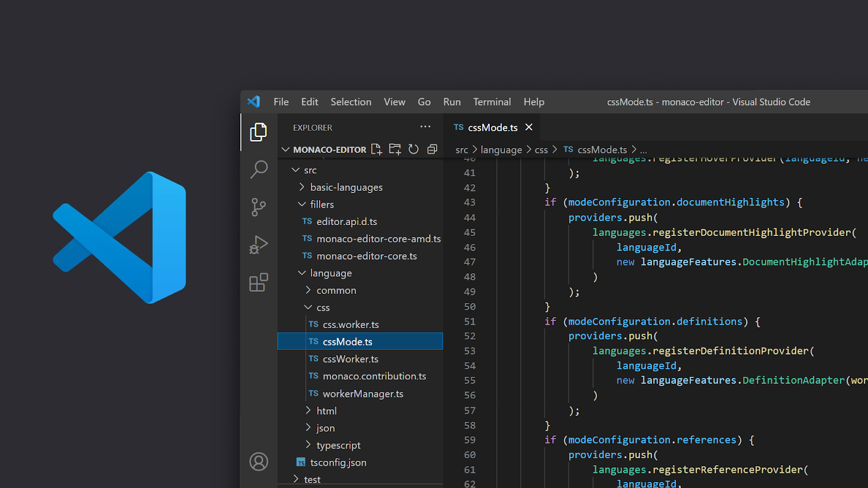868x488 pixels.
Task: Open the Terminal menu
Action: click(492, 102)
